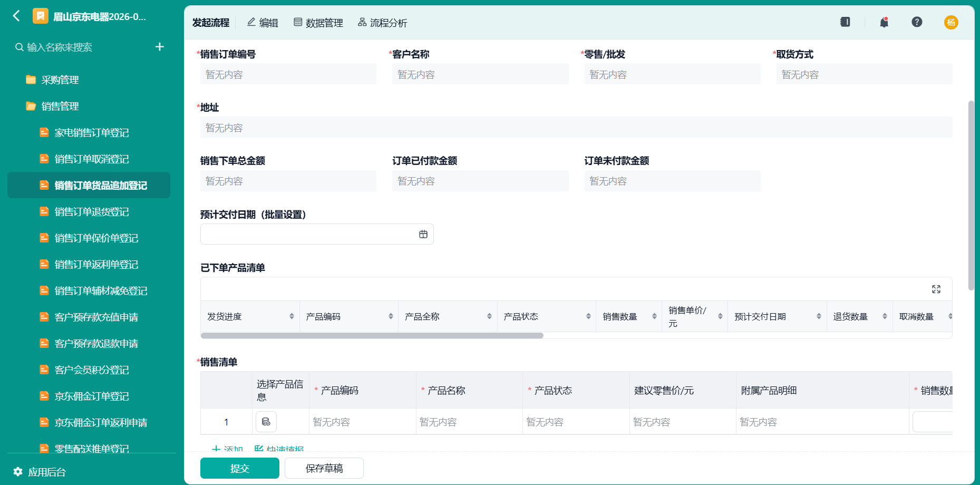Switch to 流程分析 tab
Image resolution: width=980 pixels, height=485 pixels.
(x=383, y=23)
